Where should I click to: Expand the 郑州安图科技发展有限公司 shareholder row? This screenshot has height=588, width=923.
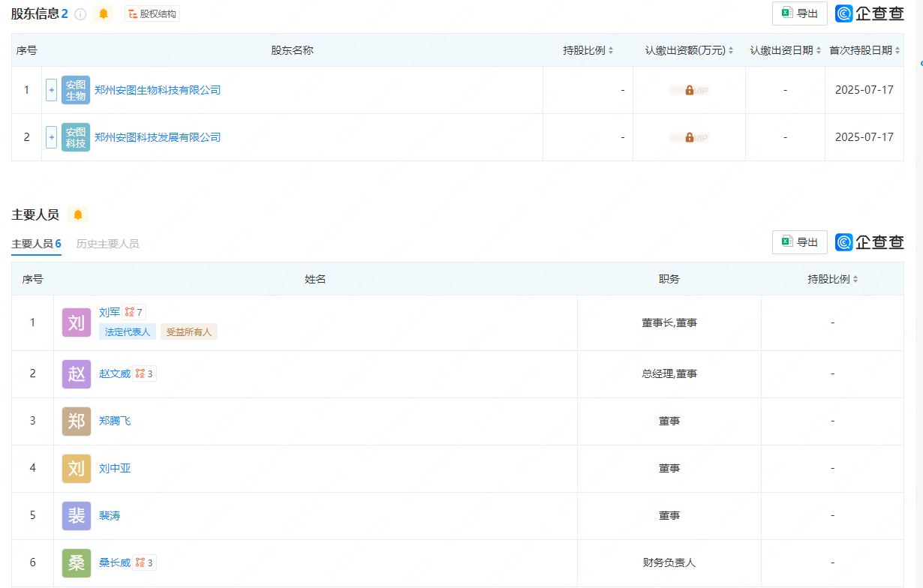(x=51, y=137)
